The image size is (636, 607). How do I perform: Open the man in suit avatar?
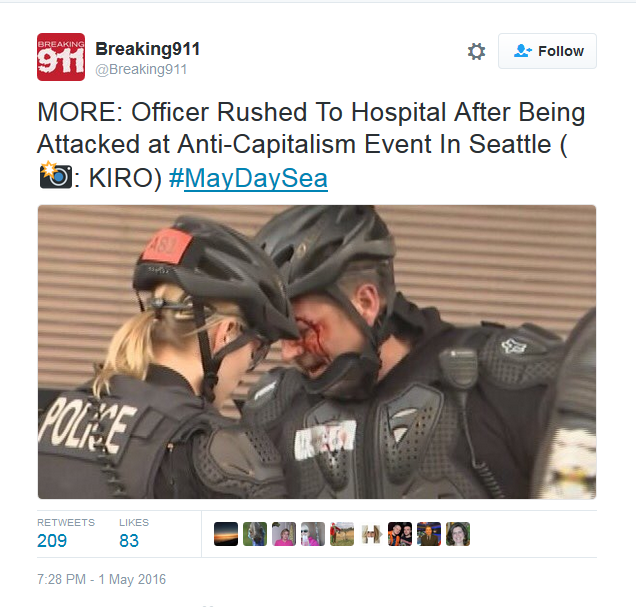point(429,534)
